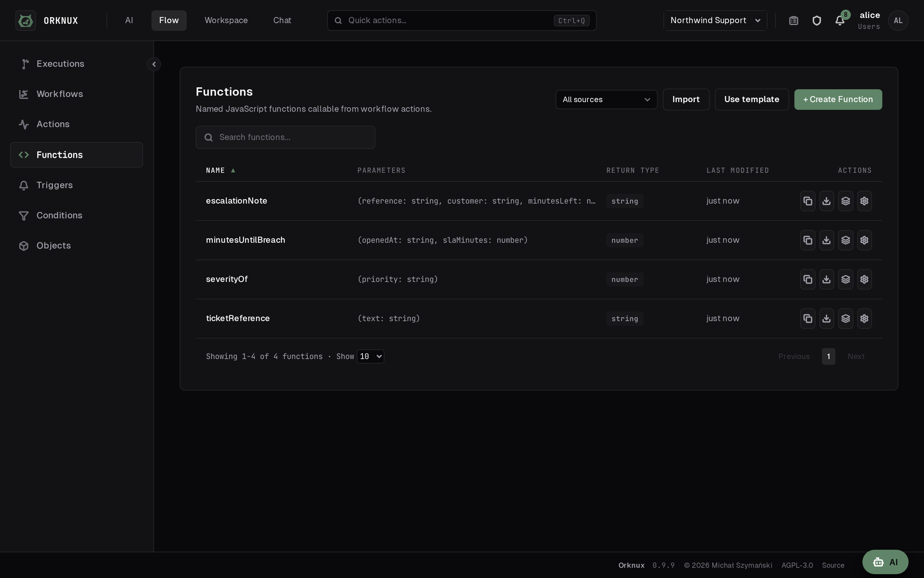Collapse the sidebar with the chevron button
This screenshot has width=924, height=578.
tap(154, 64)
